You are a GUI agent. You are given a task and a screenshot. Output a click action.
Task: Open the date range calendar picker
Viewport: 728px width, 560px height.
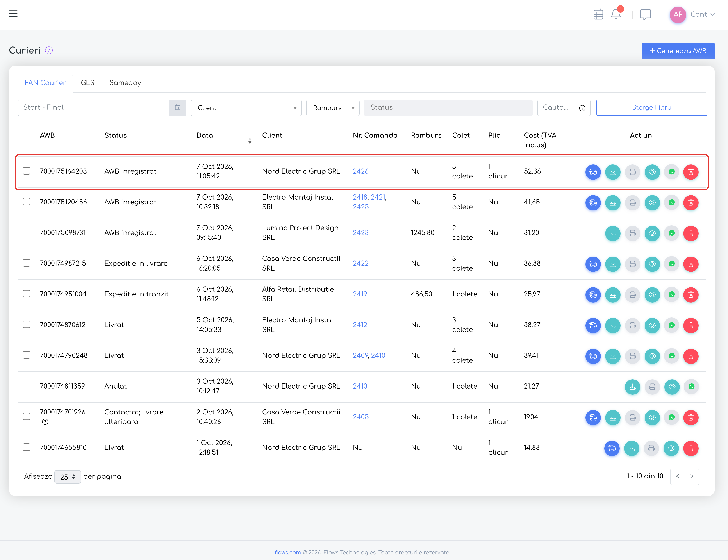[178, 108]
